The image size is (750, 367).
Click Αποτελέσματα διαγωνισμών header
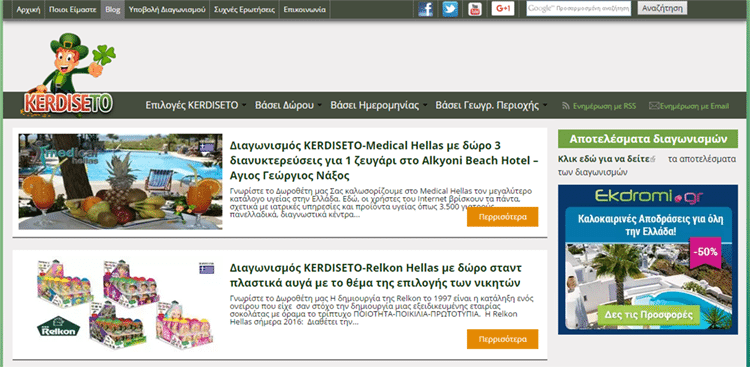(648, 139)
